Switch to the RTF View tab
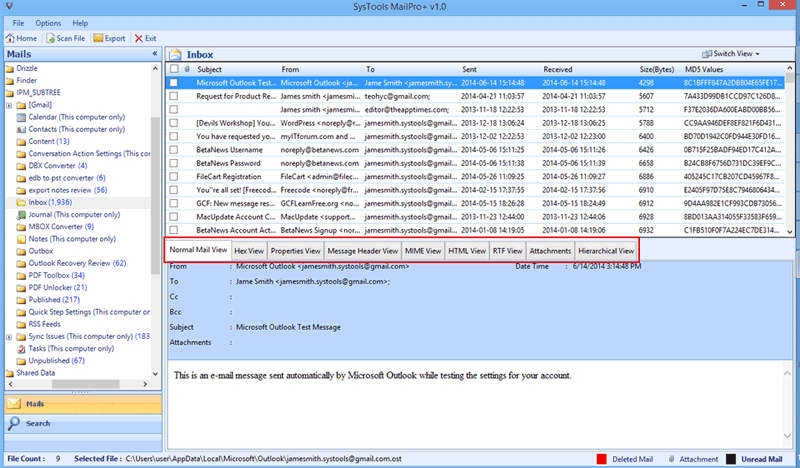 (508, 251)
